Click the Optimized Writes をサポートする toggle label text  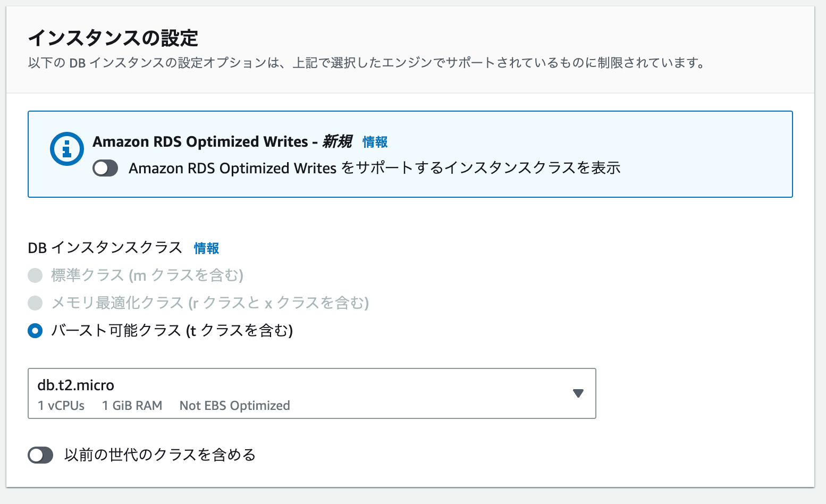coord(374,169)
